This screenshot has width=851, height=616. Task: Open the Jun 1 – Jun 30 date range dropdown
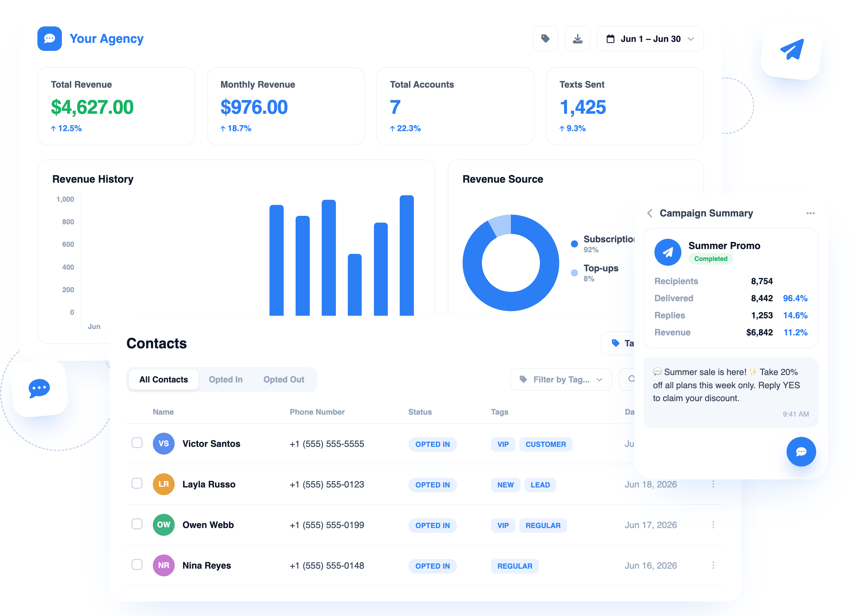650,39
